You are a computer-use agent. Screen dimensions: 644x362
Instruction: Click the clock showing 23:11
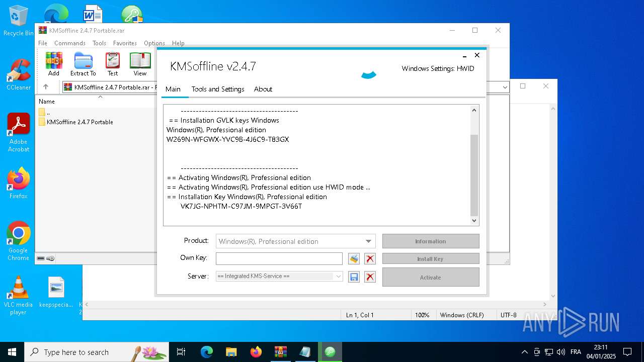tap(601, 347)
